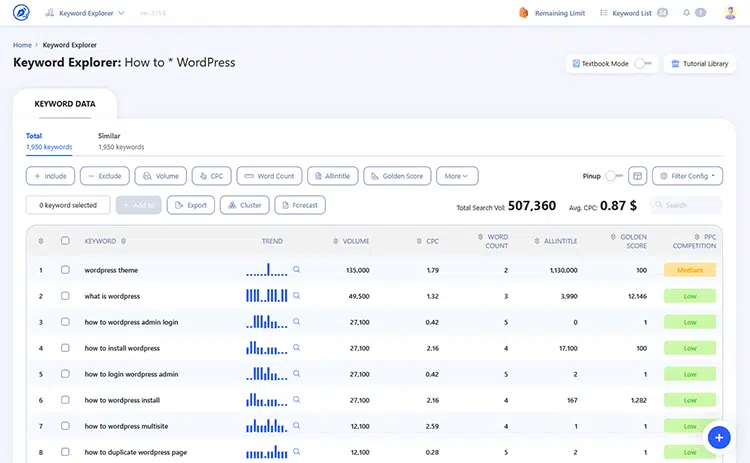Click magnifier icon for what is wordpress
Screen dimensions: 750x463
[297, 296]
